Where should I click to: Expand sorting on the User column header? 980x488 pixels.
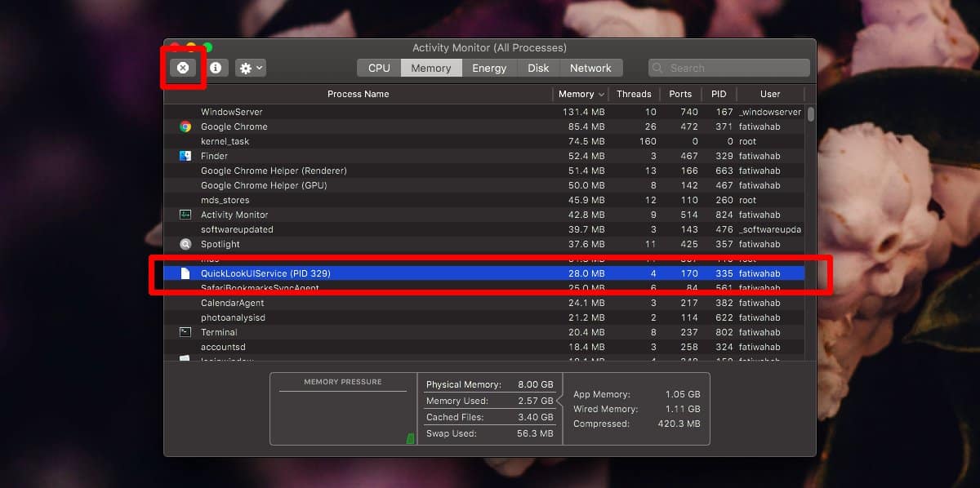tap(770, 94)
